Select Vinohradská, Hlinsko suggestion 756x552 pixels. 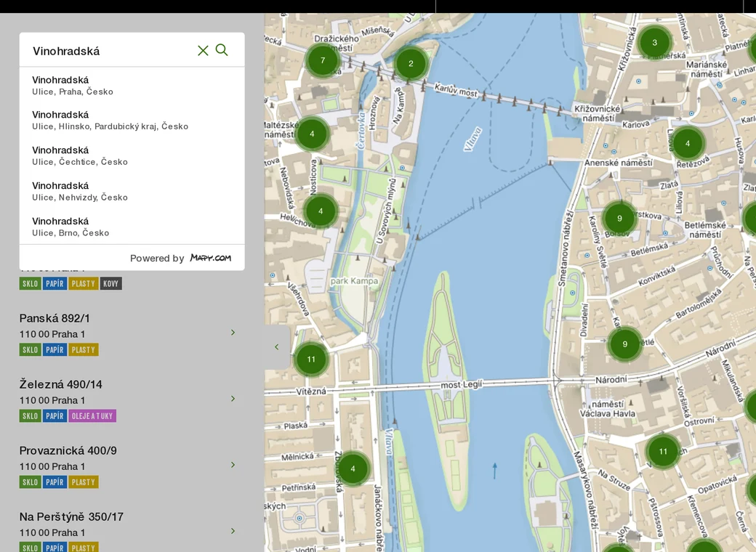click(132, 121)
